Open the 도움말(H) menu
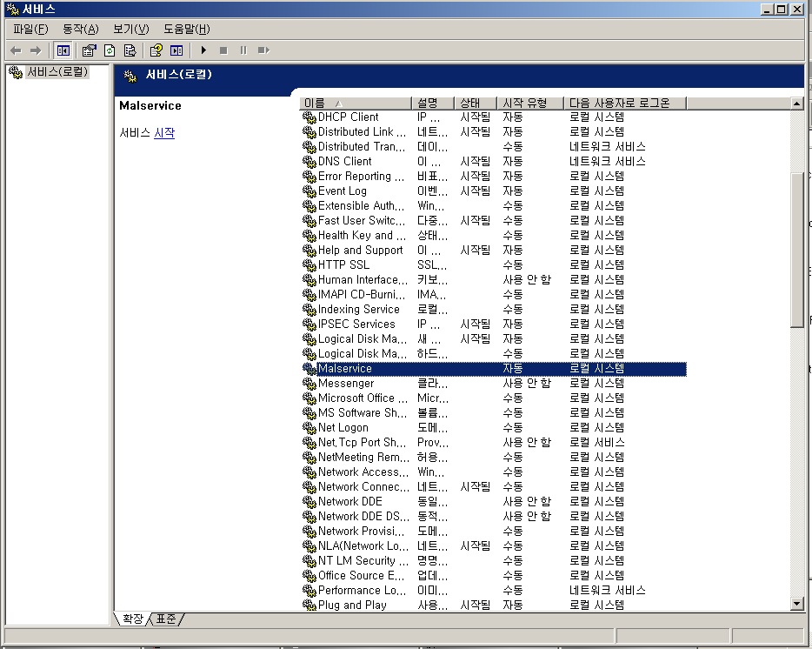The height and width of the screenshot is (649, 812). coord(186,29)
